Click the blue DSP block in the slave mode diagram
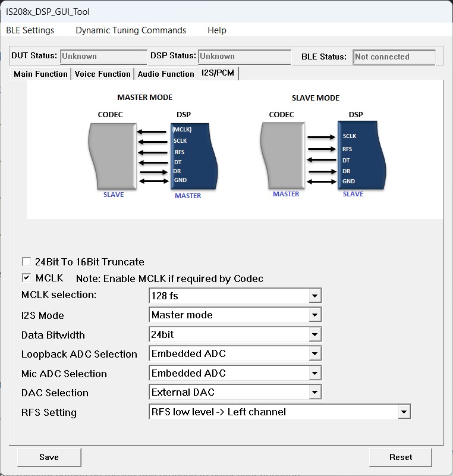The height and width of the screenshot is (476, 453). [x=361, y=155]
